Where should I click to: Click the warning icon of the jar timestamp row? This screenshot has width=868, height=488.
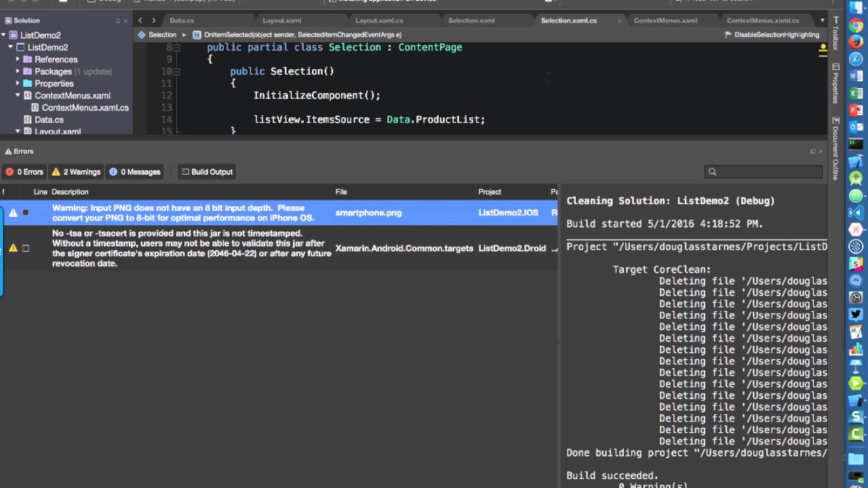pyautogui.click(x=13, y=248)
